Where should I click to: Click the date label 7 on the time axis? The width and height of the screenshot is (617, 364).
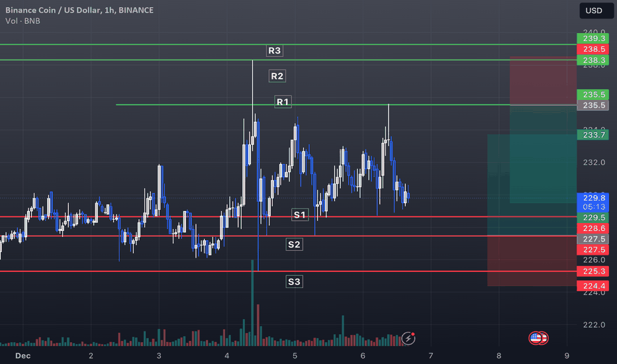coord(430,356)
